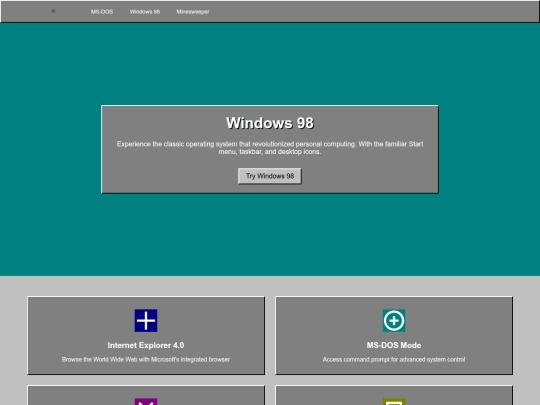Click the teal circled-plus MS-DOS Mode icon

point(394,321)
